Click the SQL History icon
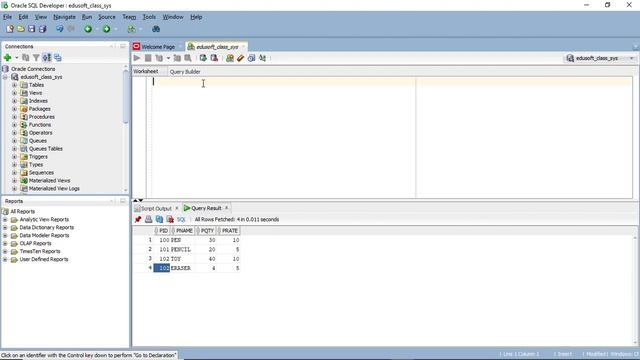640x360 pixels. (251, 58)
